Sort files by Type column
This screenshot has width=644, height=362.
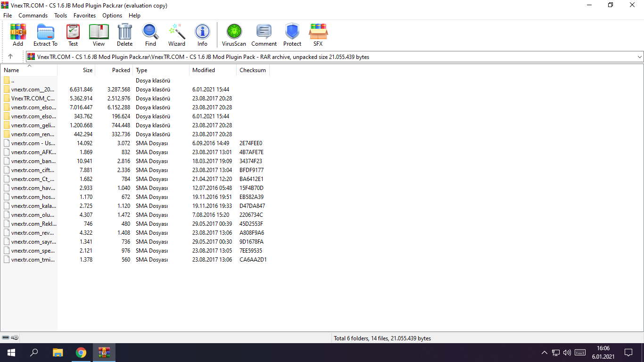161,70
